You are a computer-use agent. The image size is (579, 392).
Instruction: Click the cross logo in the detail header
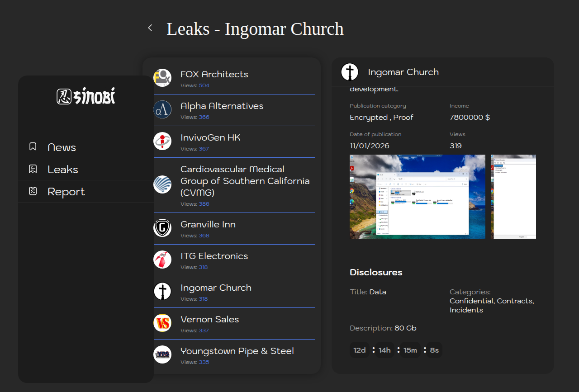(350, 72)
